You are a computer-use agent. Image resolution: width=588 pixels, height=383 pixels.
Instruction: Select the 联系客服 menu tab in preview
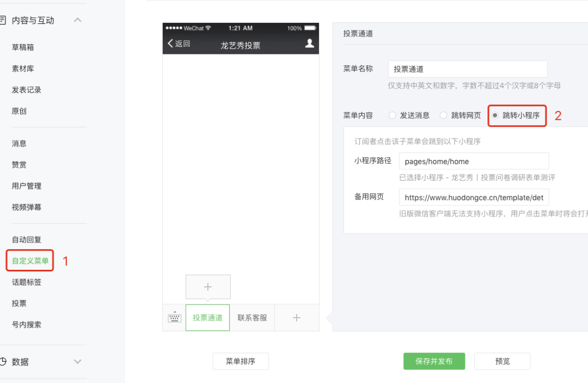(x=252, y=318)
